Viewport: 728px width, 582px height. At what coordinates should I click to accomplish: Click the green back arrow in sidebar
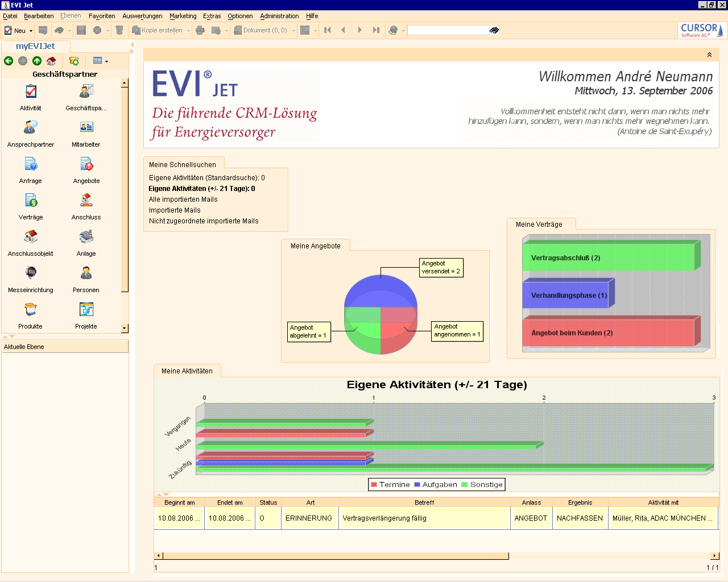(x=9, y=61)
